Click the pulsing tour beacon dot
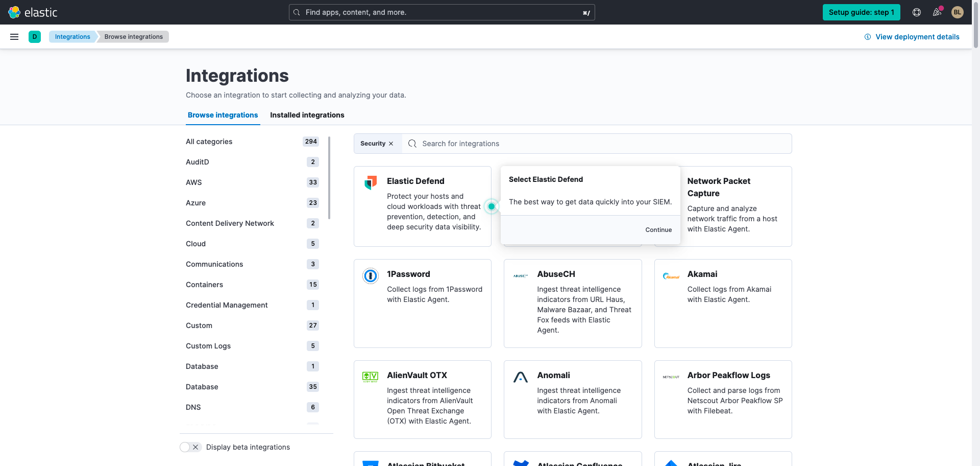 point(492,206)
